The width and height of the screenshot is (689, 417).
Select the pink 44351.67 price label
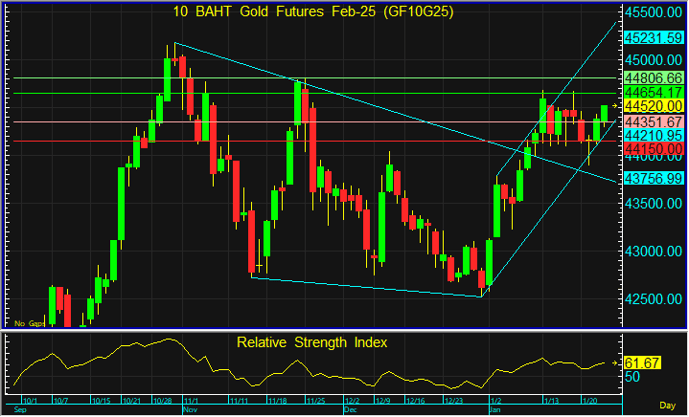click(653, 121)
